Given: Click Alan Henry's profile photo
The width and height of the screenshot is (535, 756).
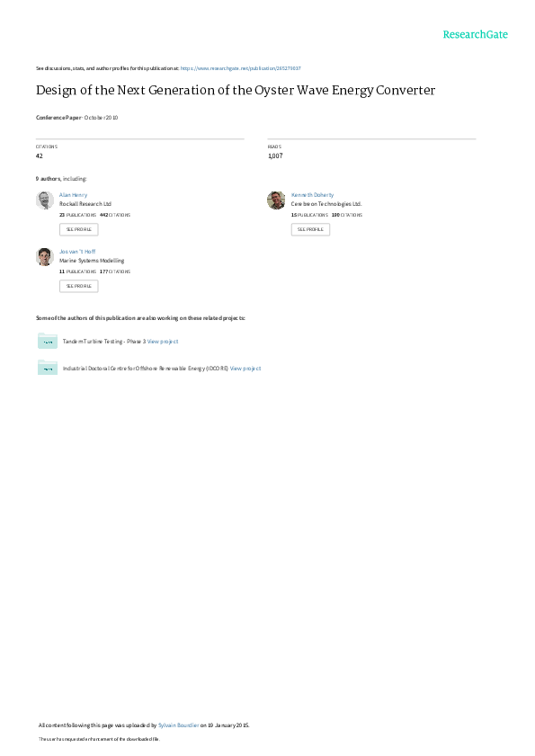Looking at the screenshot, I should coord(45,200).
